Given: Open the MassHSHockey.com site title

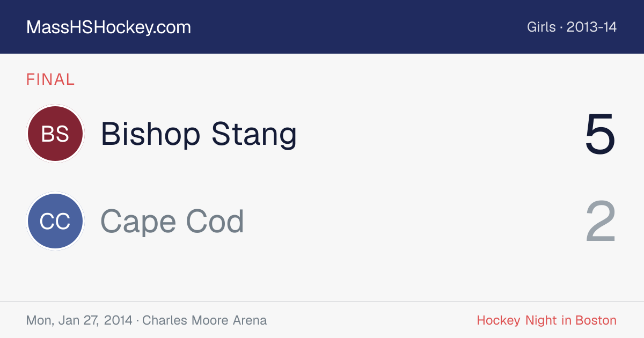Looking at the screenshot, I should click(108, 27).
